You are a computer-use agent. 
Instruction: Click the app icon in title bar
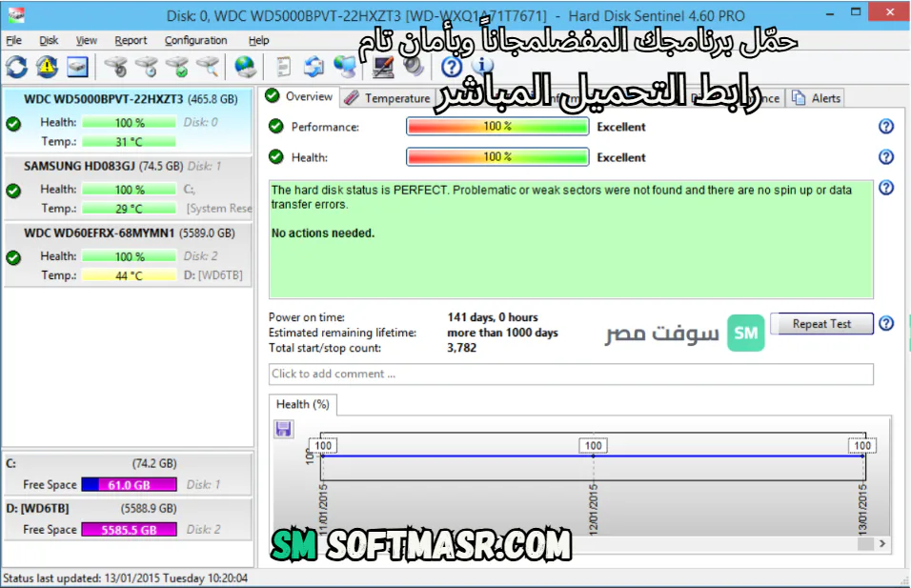pyautogui.click(x=16, y=14)
